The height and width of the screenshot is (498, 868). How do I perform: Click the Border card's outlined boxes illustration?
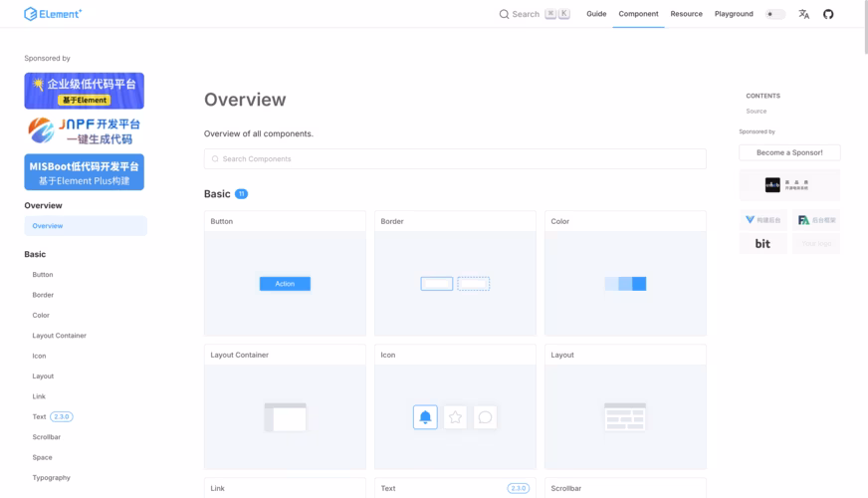pos(455,284)
